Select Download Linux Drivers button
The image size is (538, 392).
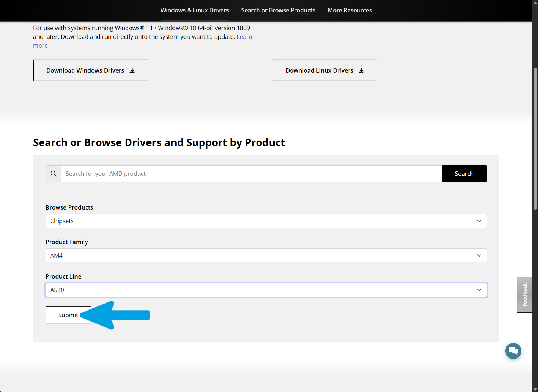click(x=325, y=70)
